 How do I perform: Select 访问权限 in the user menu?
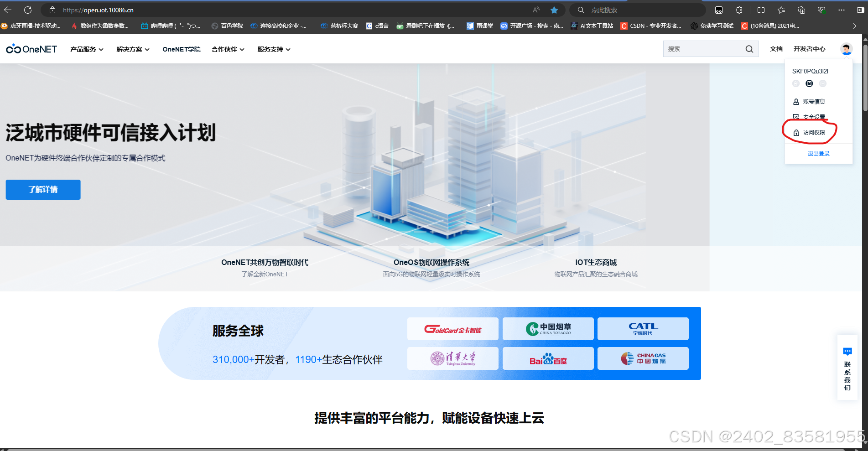814,132
